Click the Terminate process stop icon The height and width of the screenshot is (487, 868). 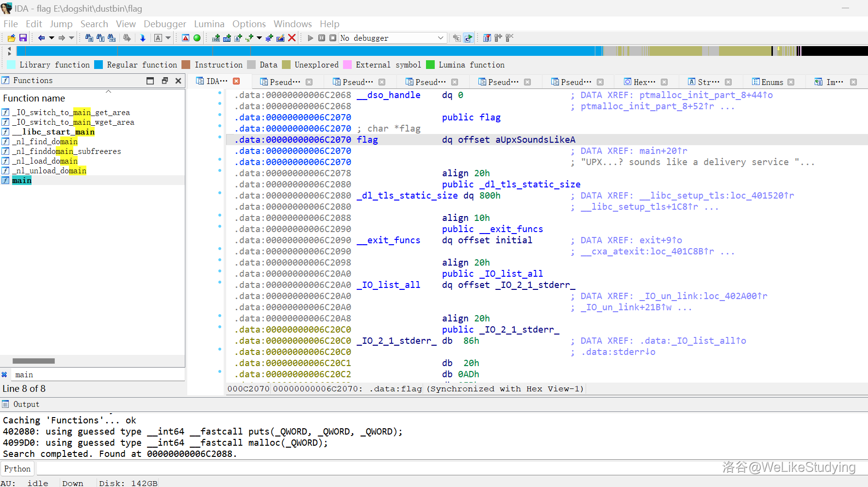(x=333, y=38)
